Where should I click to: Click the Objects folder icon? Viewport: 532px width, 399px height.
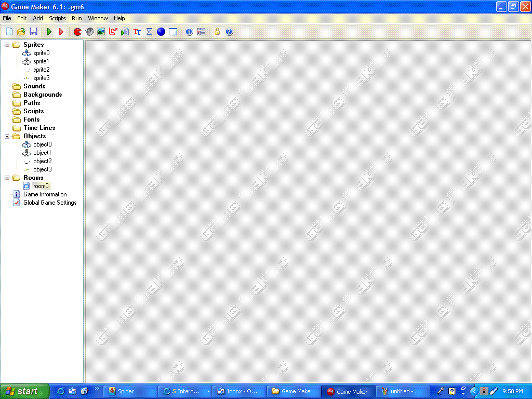16,137
